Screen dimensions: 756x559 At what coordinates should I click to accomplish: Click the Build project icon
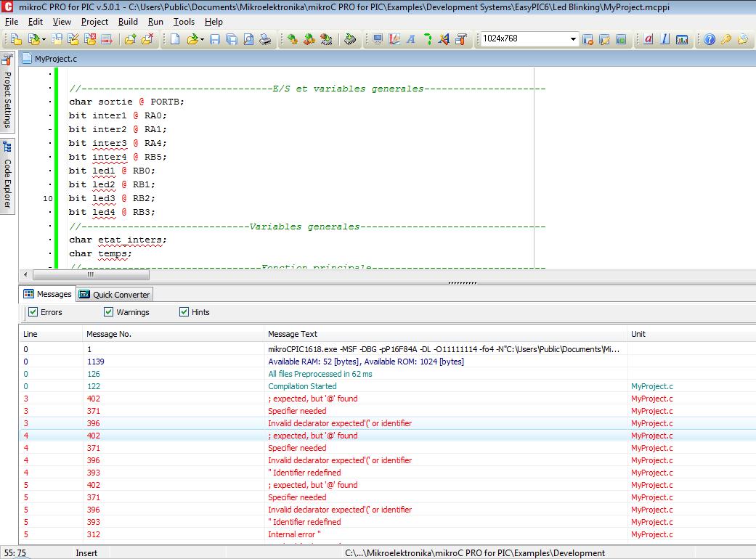[292, 39]
